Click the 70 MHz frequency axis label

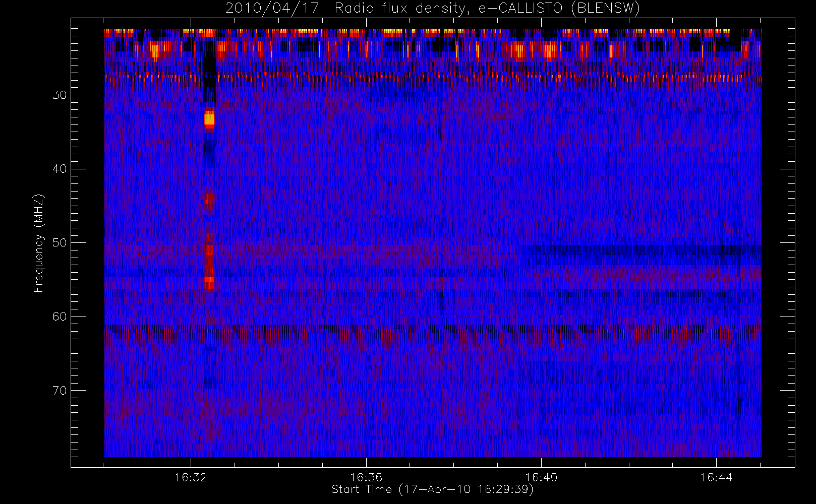[x=60, y=391]
